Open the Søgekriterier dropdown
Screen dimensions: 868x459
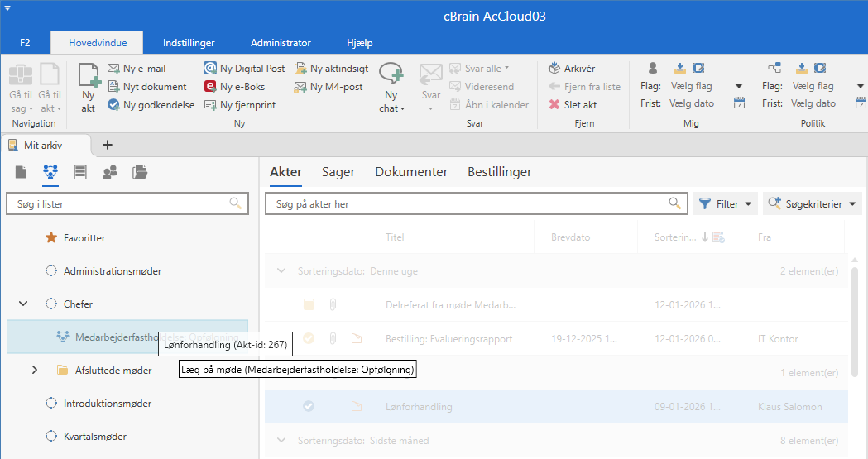(811, 204)
